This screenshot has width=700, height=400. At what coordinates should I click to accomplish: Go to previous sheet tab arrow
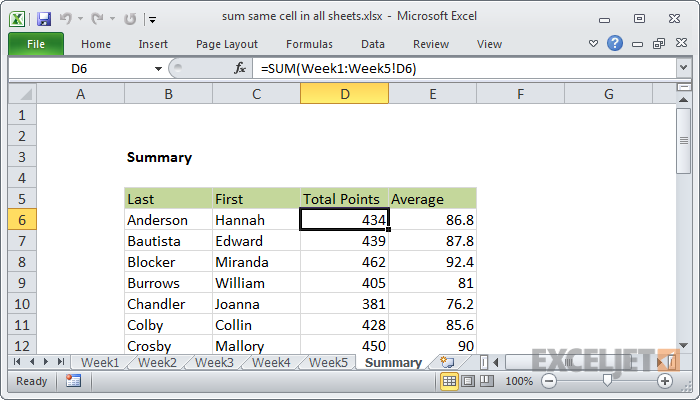point(32,362)
